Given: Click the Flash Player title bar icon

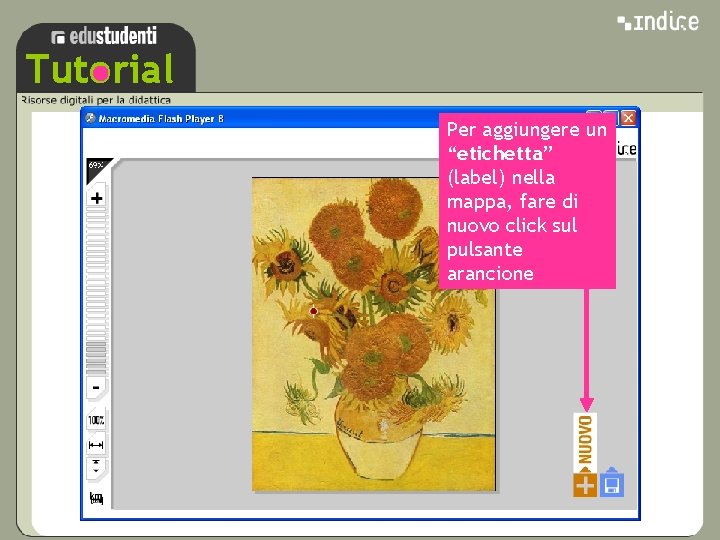Looking at the screenshot, I should [90, 118].
